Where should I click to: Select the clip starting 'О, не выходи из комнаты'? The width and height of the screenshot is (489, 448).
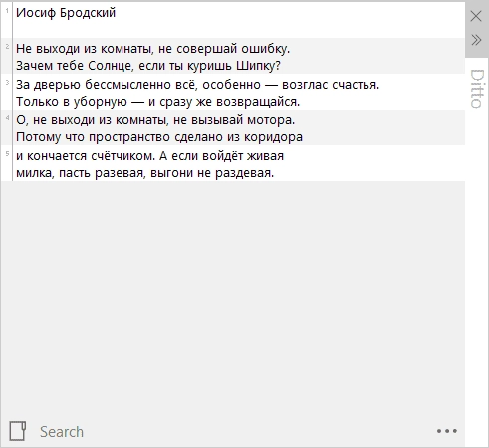[233, 127]
